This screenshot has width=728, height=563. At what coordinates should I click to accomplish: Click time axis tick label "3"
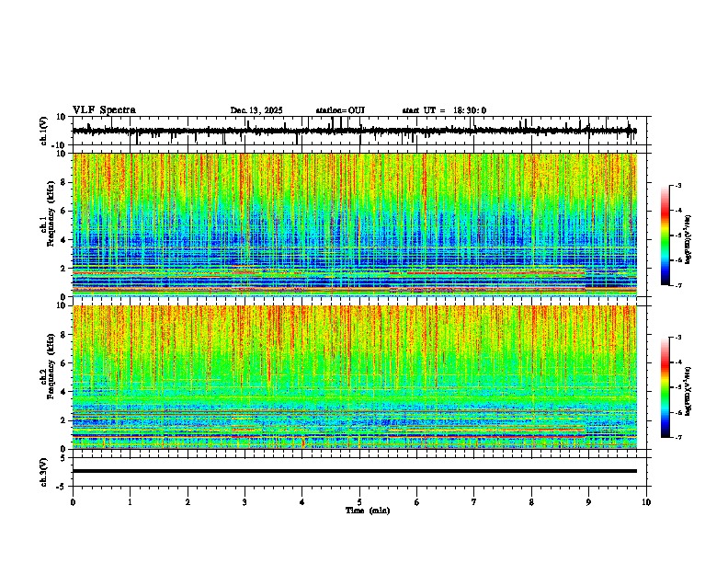[245, 502]
